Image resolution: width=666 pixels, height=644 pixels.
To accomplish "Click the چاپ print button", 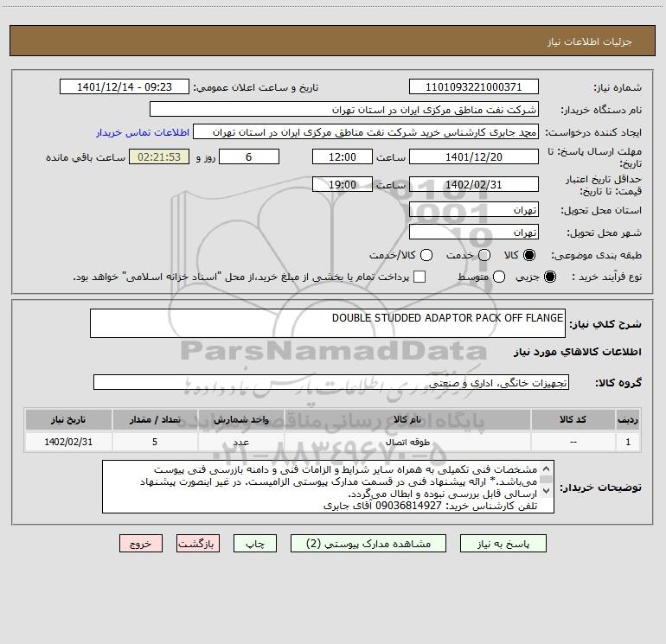I will pos(255,544).
